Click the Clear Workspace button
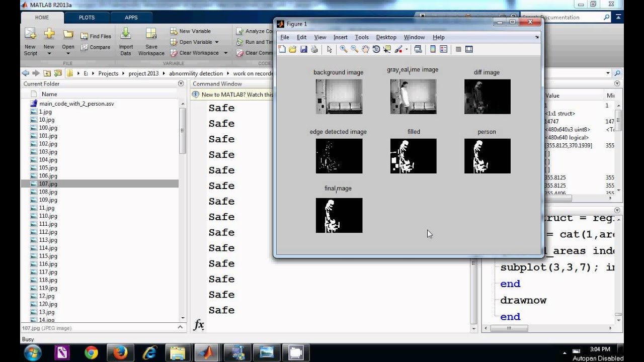This screenshot has height=362, width=644. 195,53
